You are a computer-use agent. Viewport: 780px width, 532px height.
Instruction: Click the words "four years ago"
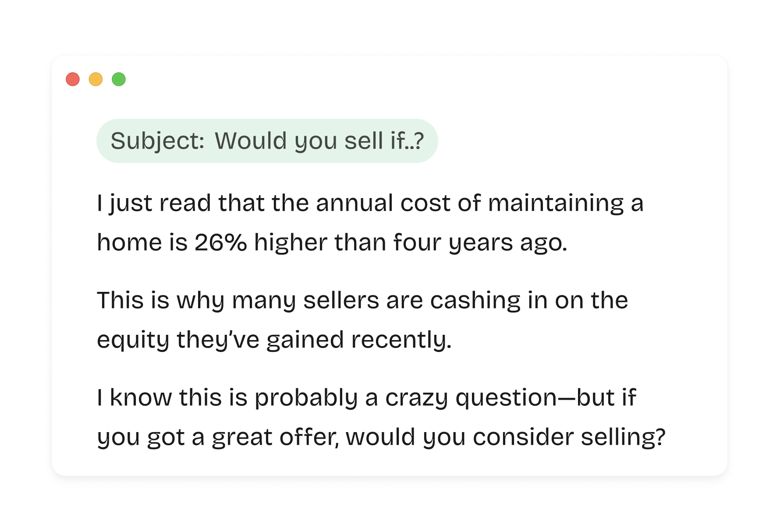tap(480, 242)
